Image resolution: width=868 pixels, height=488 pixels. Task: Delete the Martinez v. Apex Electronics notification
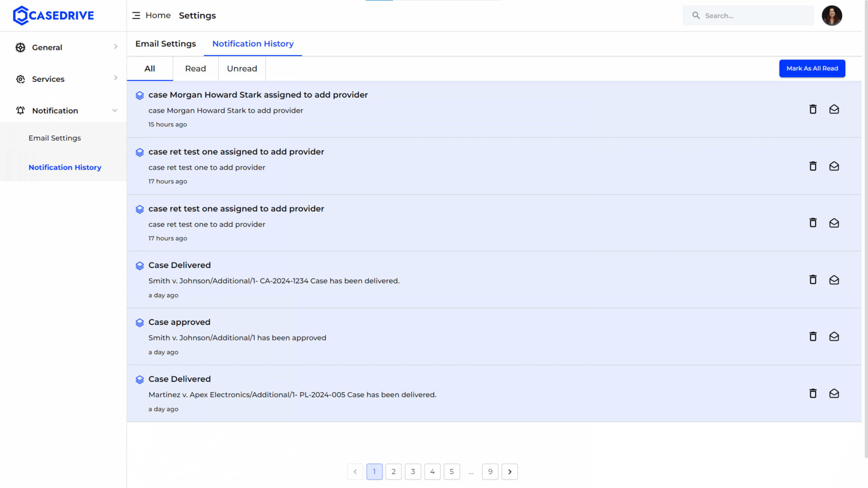point(813,393)
